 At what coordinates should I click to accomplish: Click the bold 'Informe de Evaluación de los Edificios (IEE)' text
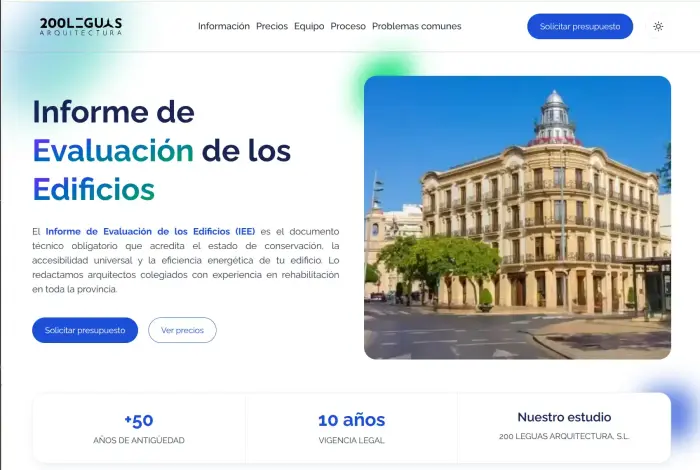tap(150, 231)
